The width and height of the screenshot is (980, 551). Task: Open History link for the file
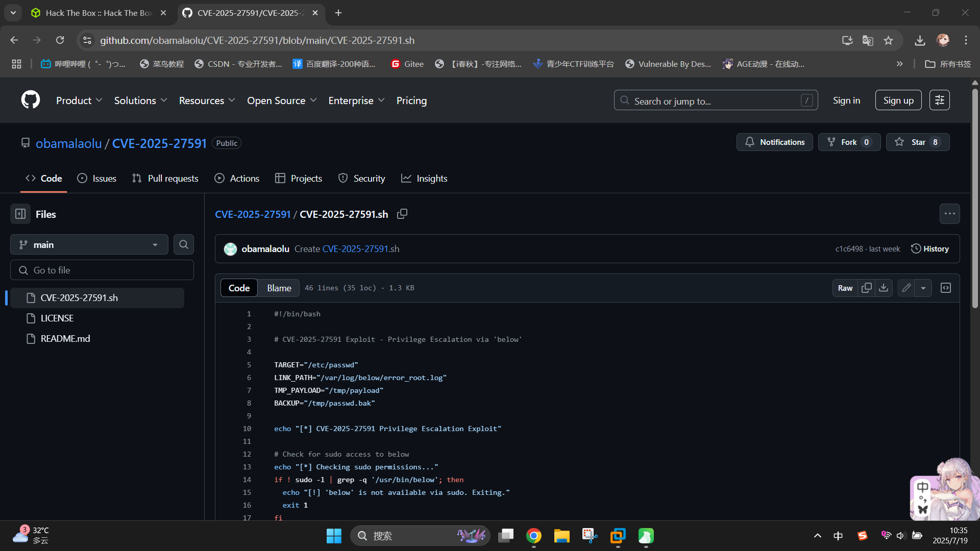(x=930, y=249)
